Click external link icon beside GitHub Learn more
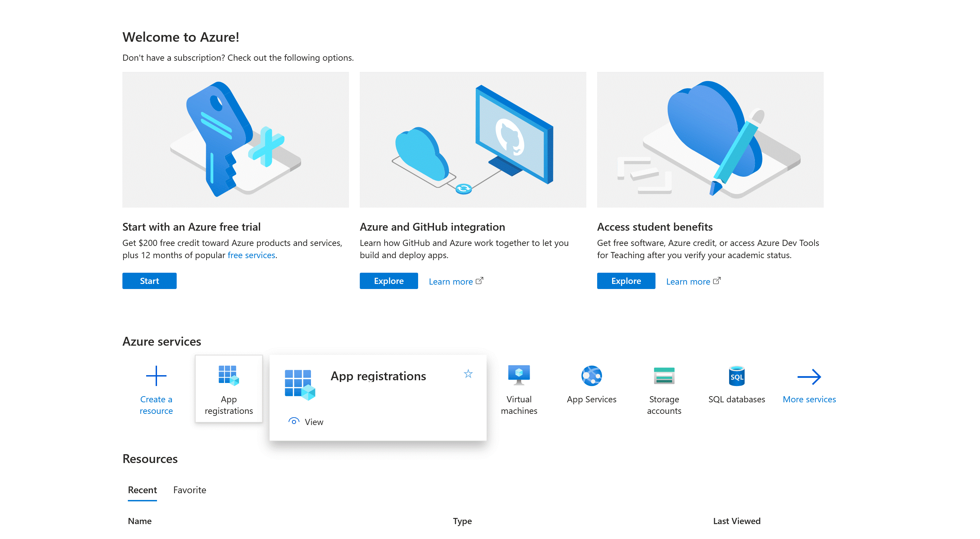Image resolution: width=980 pixels, height=539 pixels. pos(479,281)
